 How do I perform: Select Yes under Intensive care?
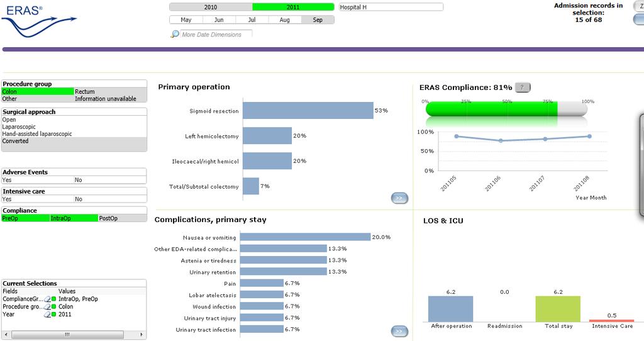coord(38,199)
